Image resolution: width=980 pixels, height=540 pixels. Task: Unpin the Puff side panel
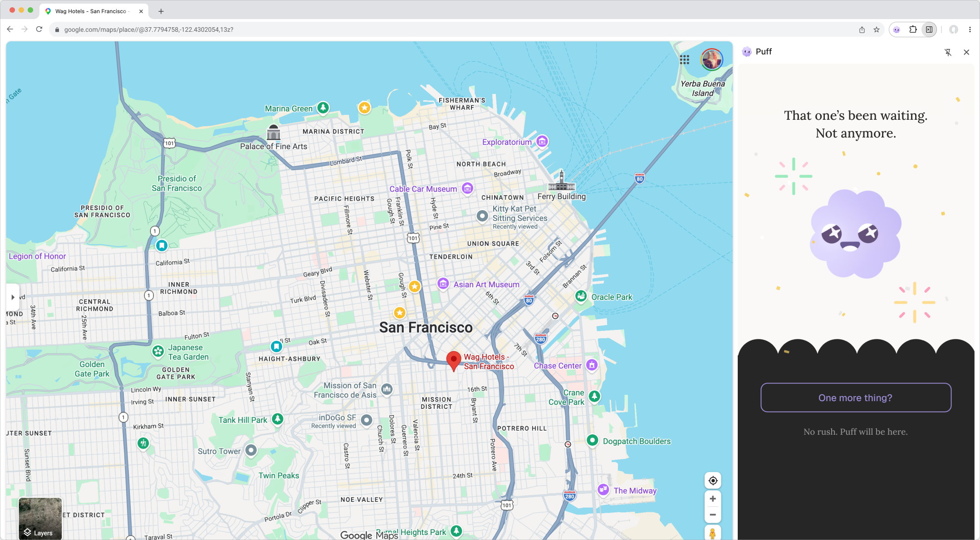(948, 52)
